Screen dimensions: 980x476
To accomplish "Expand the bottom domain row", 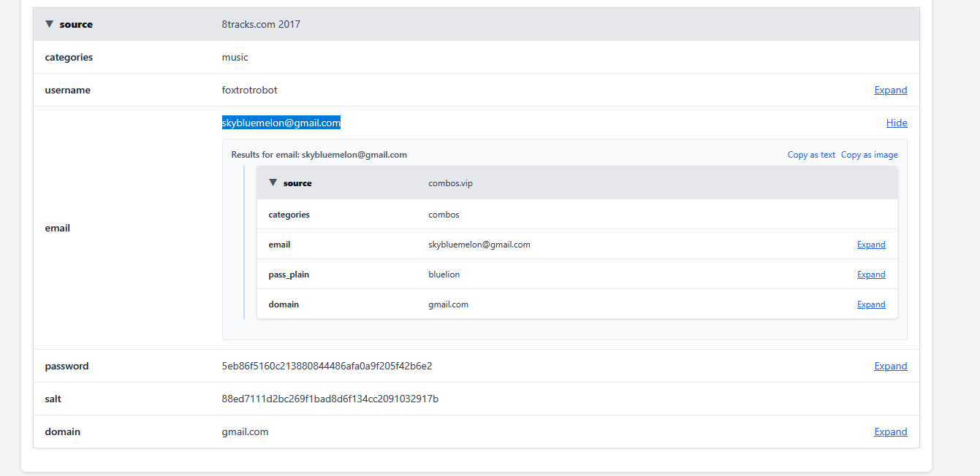I will (890, 432).
